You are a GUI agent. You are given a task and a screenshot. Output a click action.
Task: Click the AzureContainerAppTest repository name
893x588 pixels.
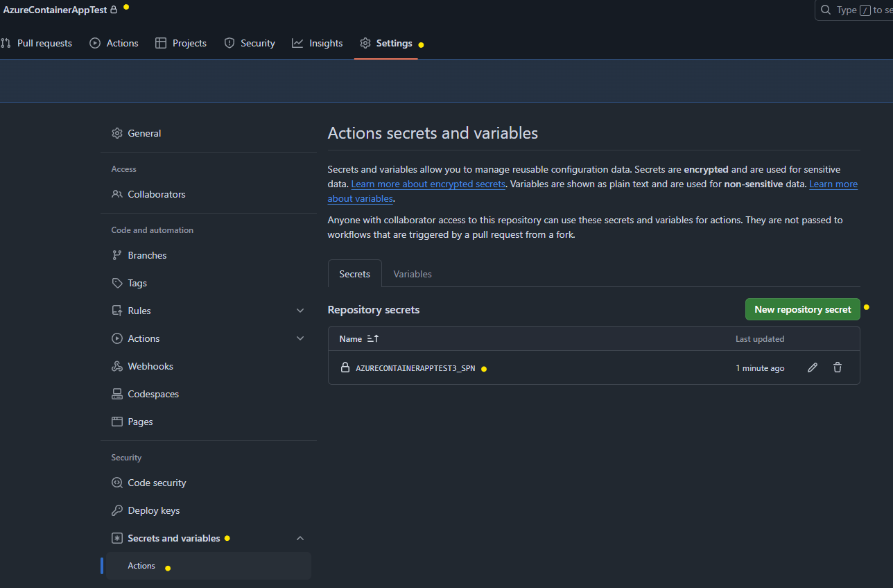55,10
